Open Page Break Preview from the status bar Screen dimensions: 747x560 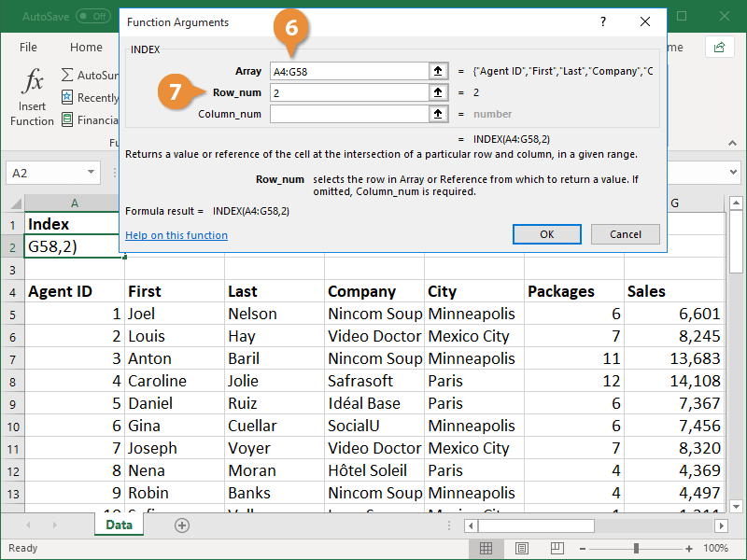tap(557, 548)
